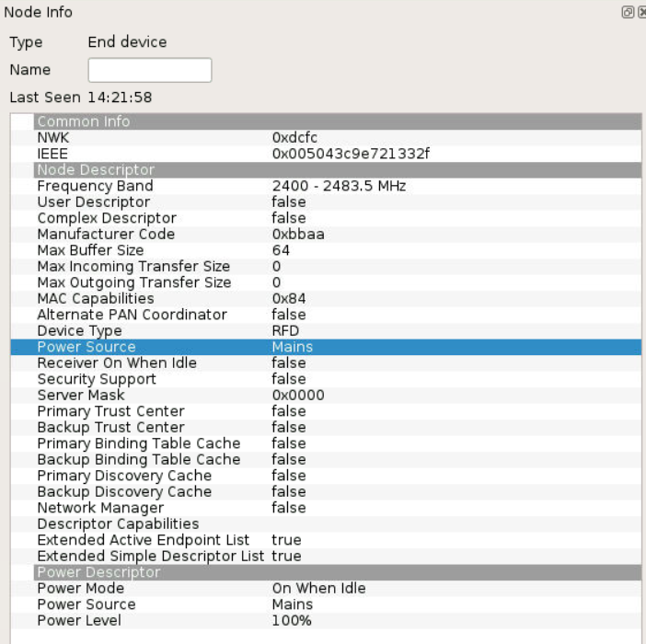Select the Power Descriptor section header
The height and width of the screenshot is (644, 646).
(338, 572)
